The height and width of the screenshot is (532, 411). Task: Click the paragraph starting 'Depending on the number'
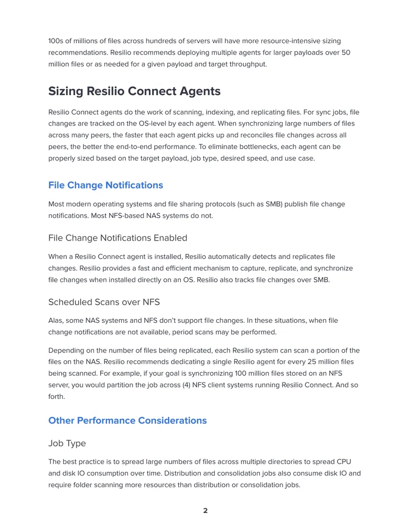(x=204, y=373)
